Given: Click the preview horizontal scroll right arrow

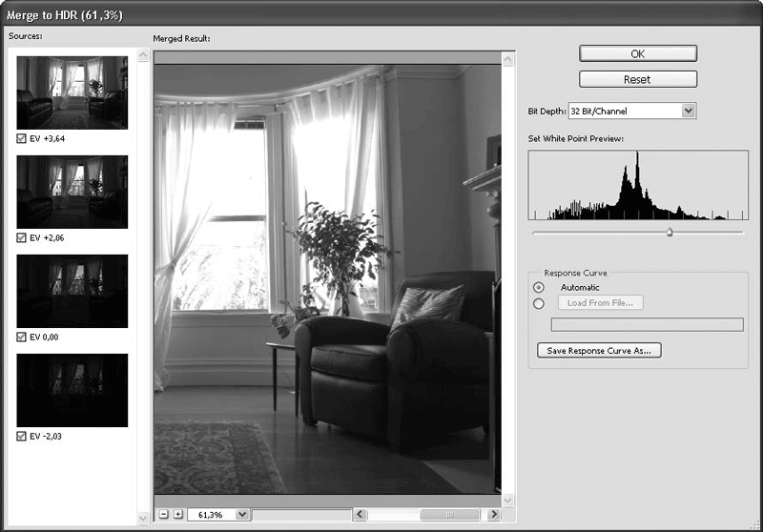Looking at the screenshot, I should point(494,514).
